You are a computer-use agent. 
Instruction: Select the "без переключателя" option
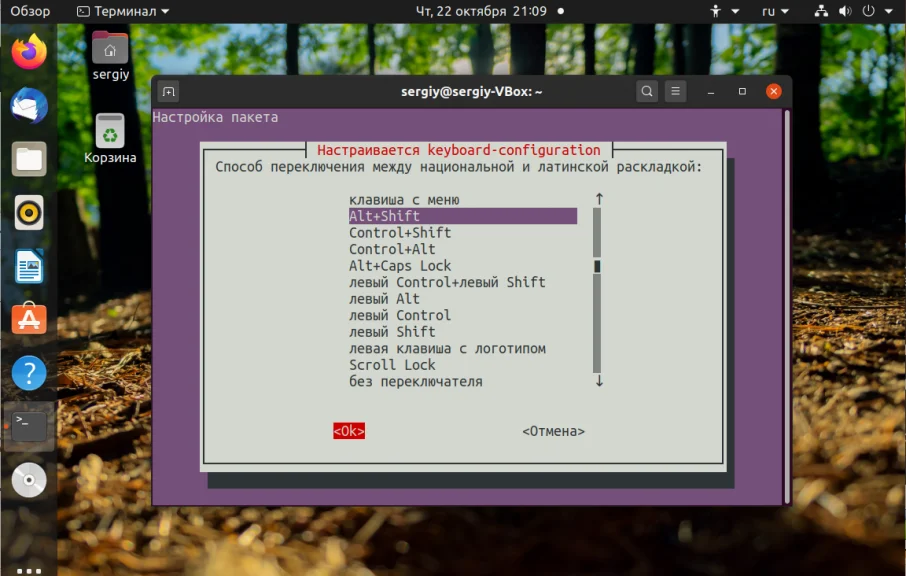tap(415, 381)
